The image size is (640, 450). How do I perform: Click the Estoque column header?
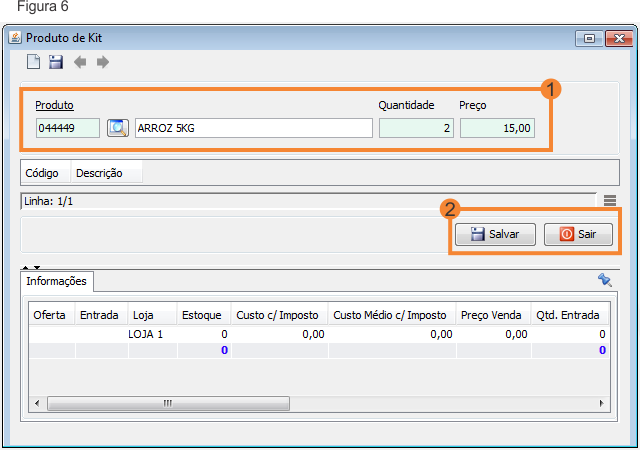pyautogui.click(x=202, y=315)
